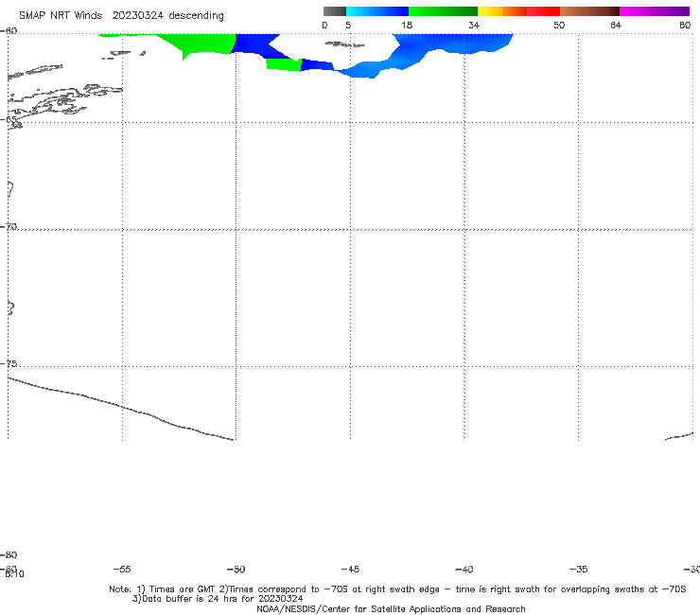Click the Antarctic coastline near -55 longitude
700x615 pixels.
[120, 407]
